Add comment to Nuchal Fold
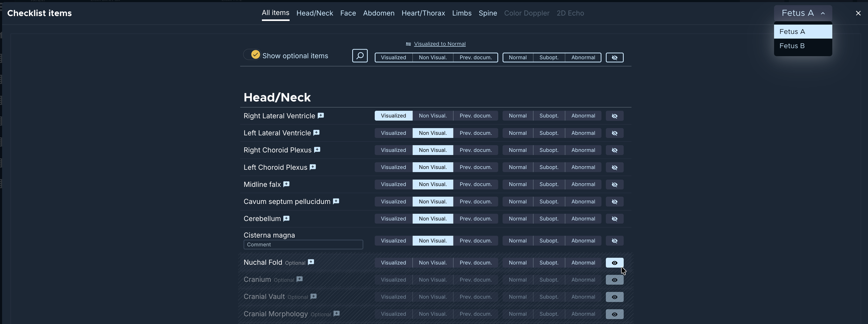 tap(311, 262)
